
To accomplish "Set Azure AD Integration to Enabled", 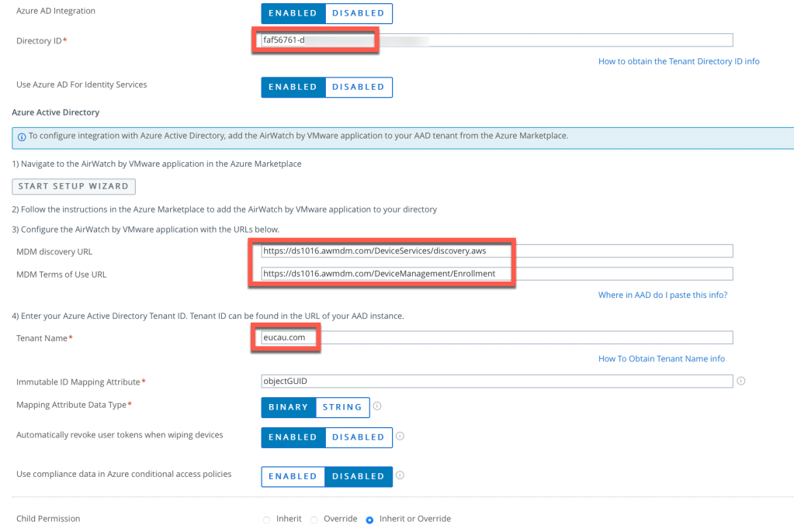I will pyautogui.click(x=293, y=13).
